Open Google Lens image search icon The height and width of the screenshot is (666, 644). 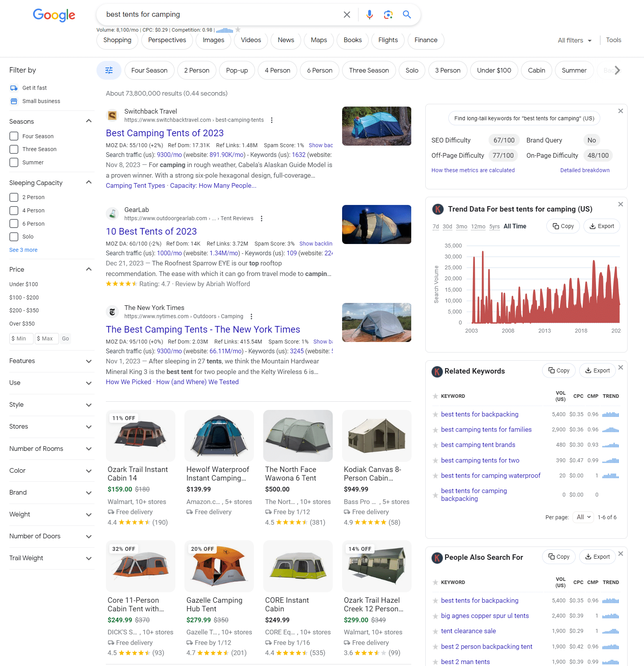coord(388,15)
